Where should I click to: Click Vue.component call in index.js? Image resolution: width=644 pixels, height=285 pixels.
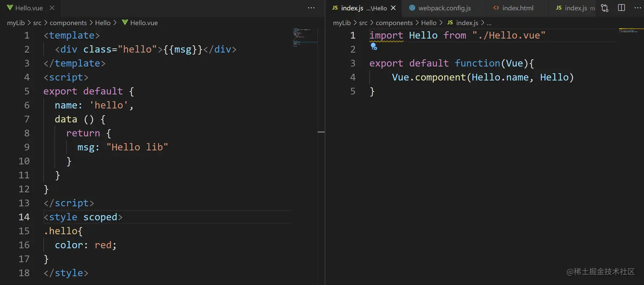pyautogui.click(x=429, y=77)
